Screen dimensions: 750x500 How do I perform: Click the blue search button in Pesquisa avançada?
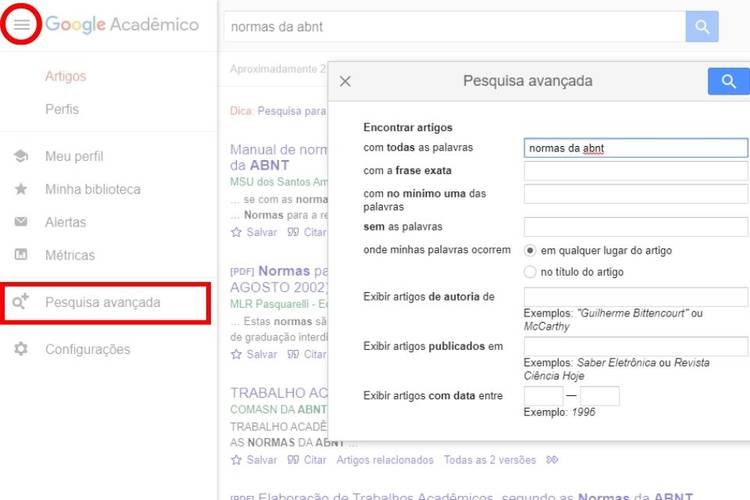(728, 81)
